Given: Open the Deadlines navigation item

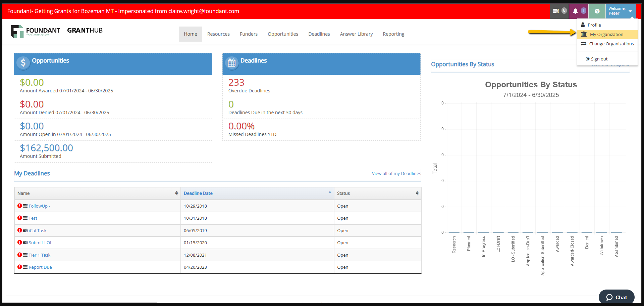Looking at the screenshot, I should coord(319,34).
